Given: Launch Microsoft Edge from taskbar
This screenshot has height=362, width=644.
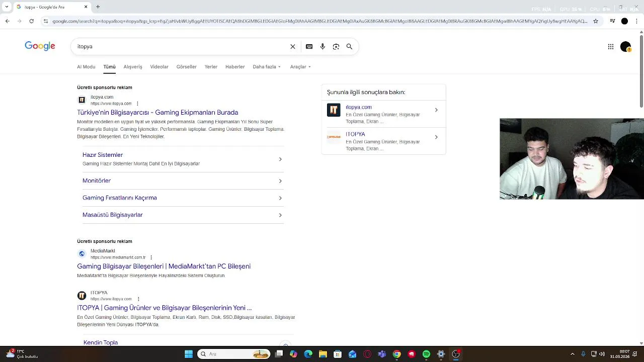Looking at the screenshot, I should 308,354.
